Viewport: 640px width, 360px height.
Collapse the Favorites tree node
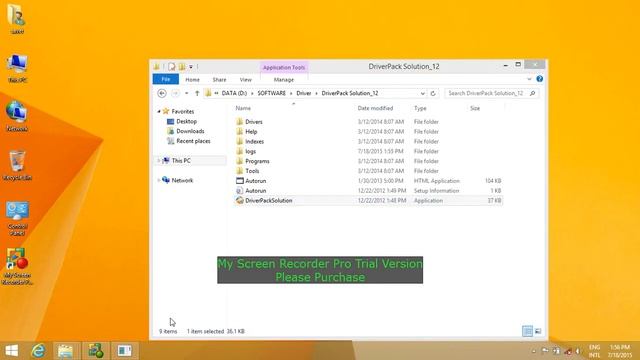tap(159, 111)
